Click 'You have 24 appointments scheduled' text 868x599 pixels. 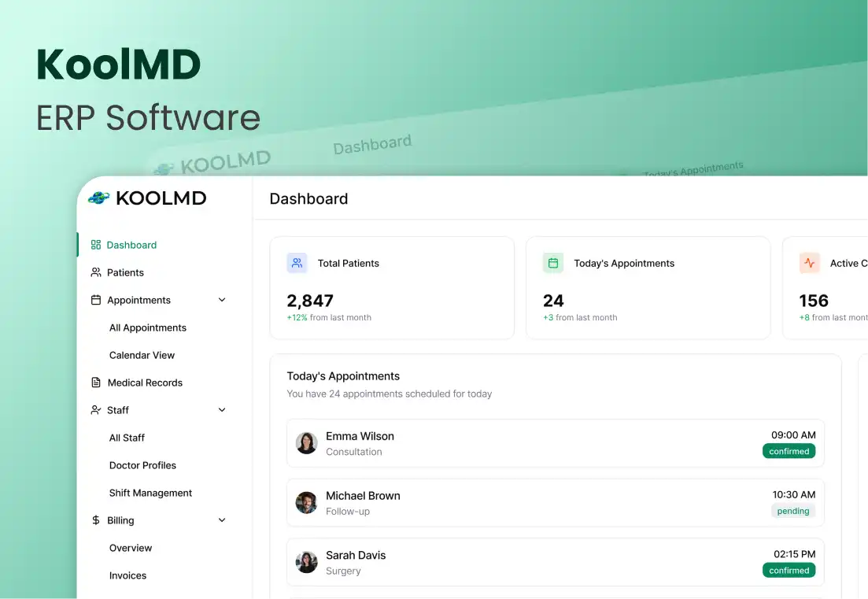(x=390, y=394)
